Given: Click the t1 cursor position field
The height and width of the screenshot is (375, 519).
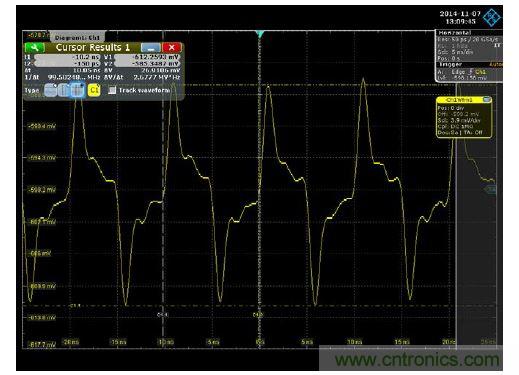Looking at the screenshot, I should (x=67, y=57).
